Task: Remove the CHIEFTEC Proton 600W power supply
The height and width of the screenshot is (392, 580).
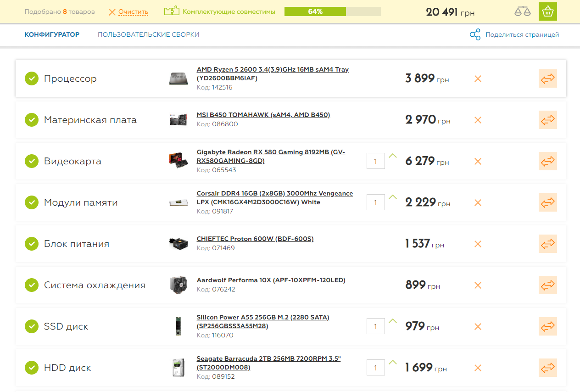Action: click(x=478, y=244)
